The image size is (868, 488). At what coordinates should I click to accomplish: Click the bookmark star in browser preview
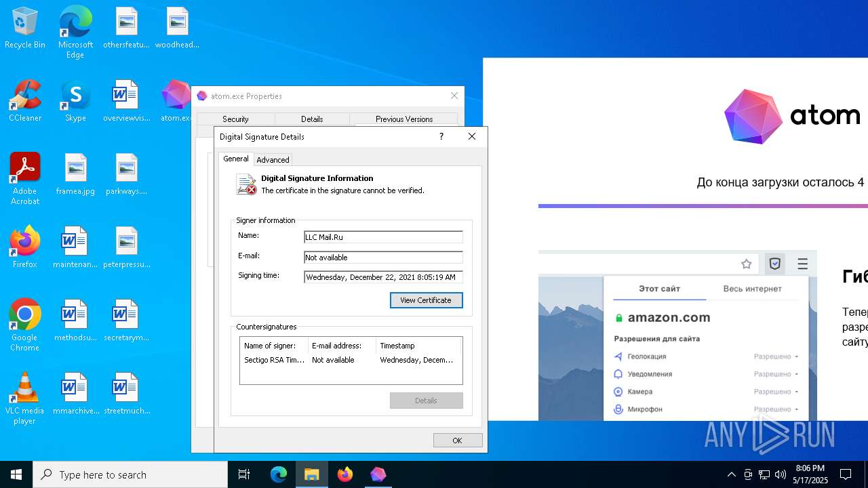pyautogui.click(x=747, y=264)
